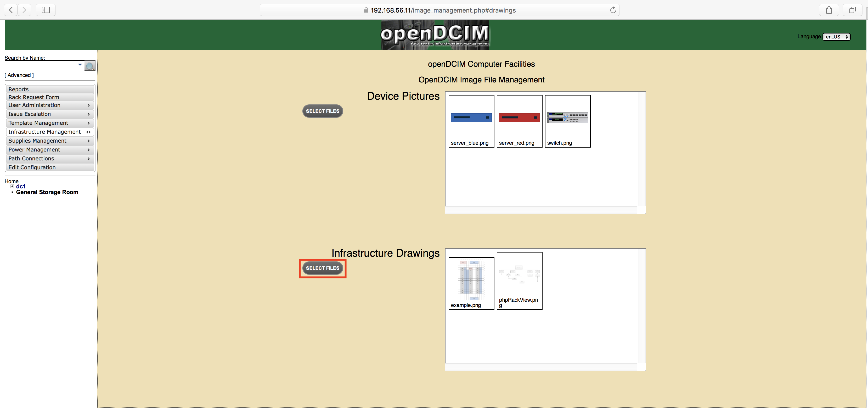Click the Home link
The width and height of the screenshot is (868, 409).
(x=12, y=181)
